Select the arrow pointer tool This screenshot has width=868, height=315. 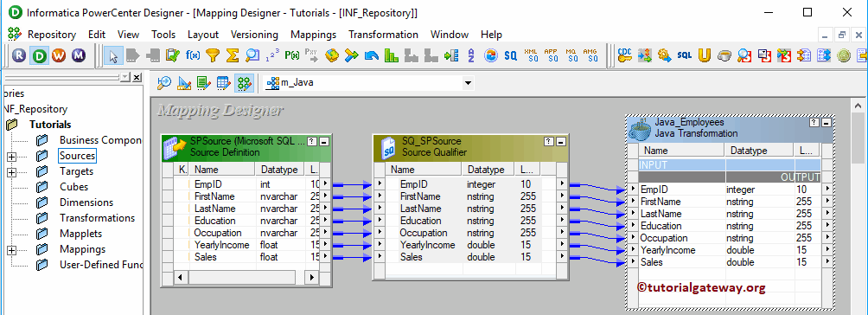[x=113, y=55]
